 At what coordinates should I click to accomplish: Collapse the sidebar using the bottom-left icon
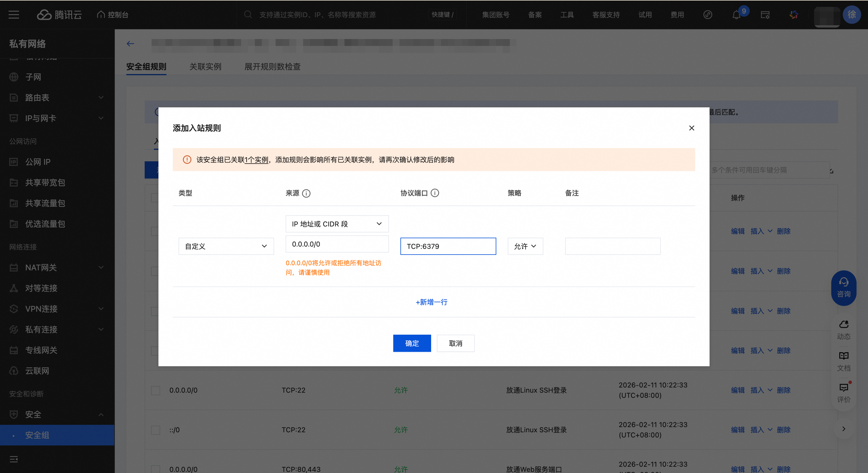coord(13,459)
